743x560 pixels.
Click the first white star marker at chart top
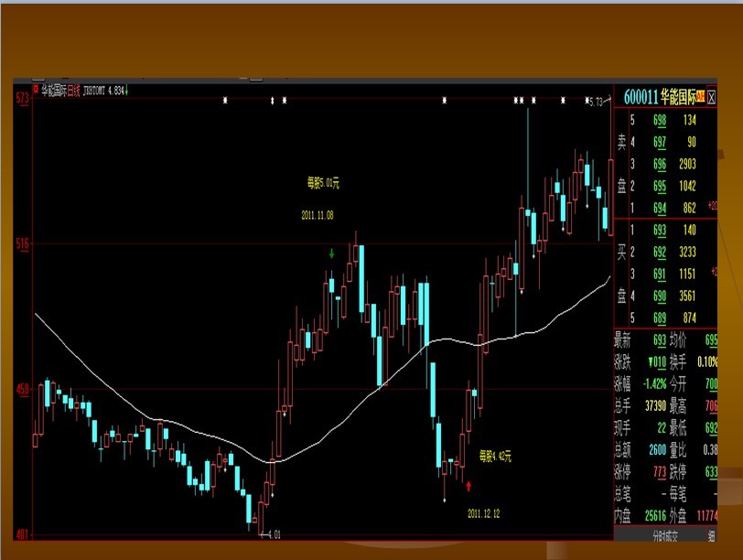(225, 100)
